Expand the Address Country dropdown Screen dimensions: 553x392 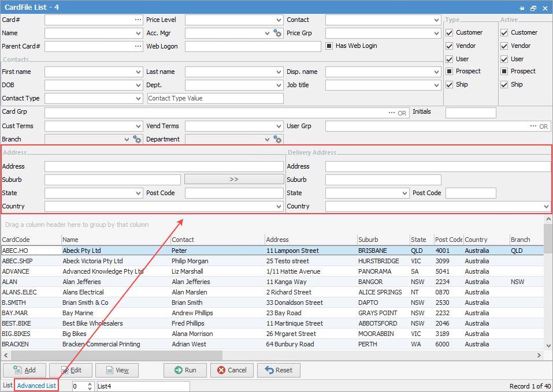[279, 206]
